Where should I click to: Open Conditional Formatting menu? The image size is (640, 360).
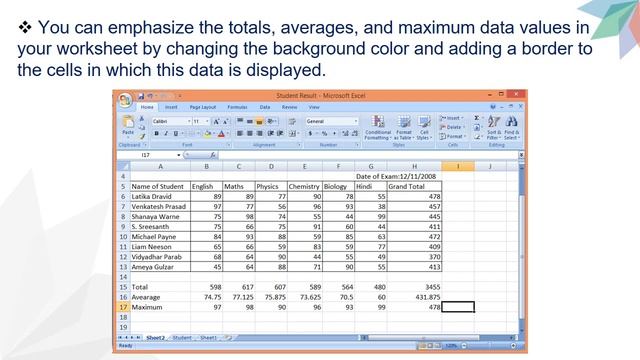378,128
